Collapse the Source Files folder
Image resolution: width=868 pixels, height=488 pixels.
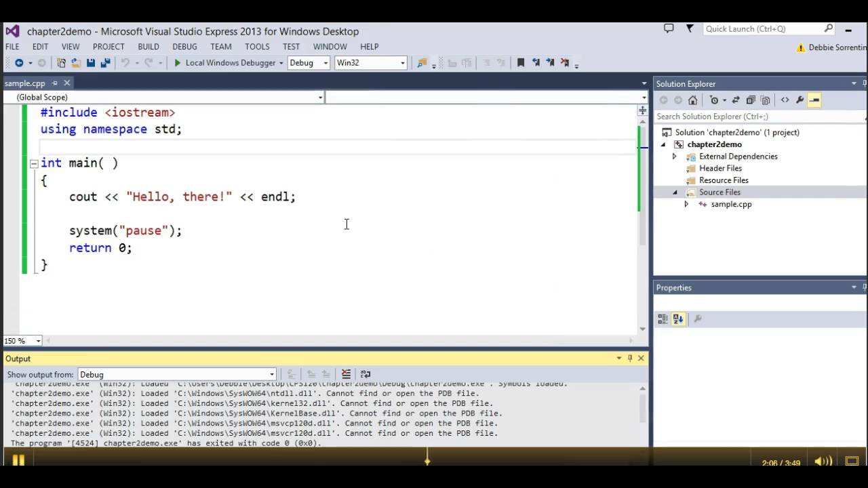pos(675,192)
